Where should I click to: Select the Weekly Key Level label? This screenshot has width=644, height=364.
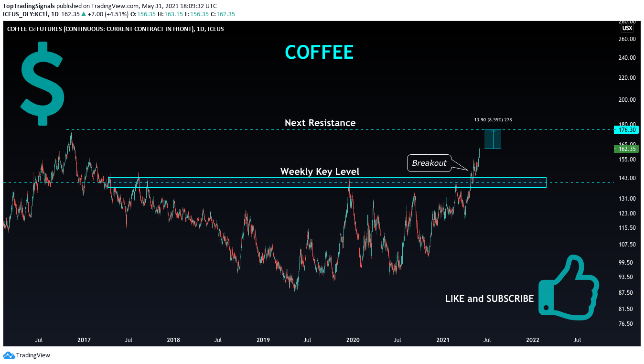[x=320, y=171]
